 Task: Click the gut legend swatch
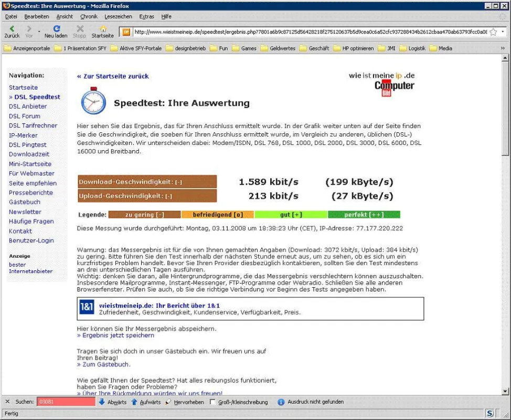pyautogui.click(x=291, y=215)
